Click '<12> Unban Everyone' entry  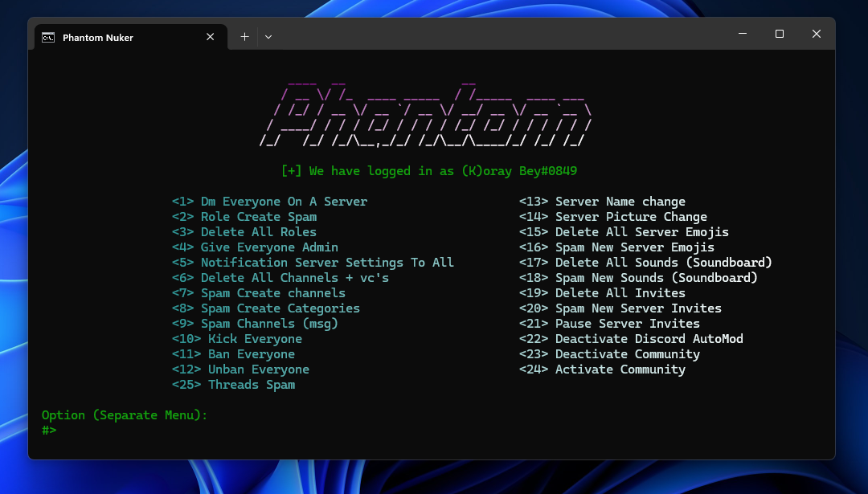240,369
